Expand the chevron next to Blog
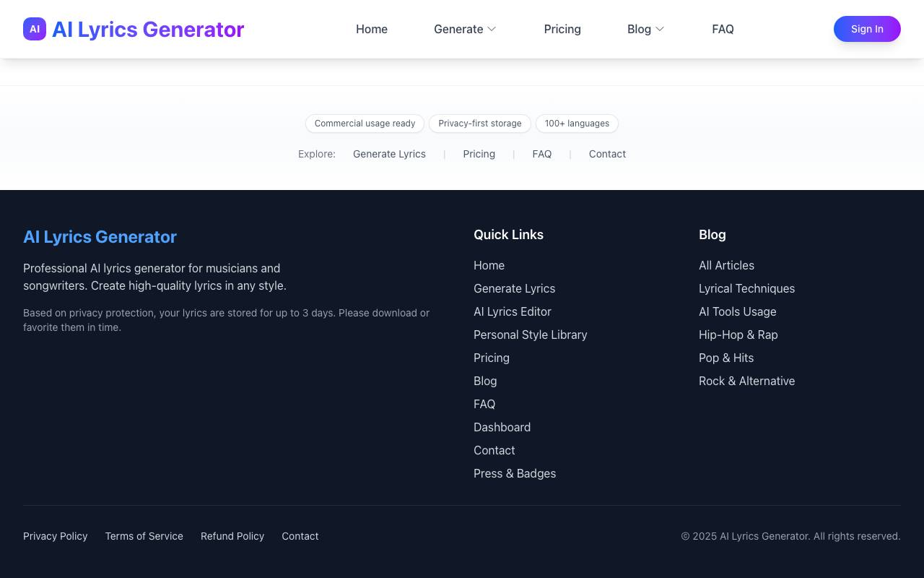The image size is (924, 578). pyautogui.click(x=659, y=29)
